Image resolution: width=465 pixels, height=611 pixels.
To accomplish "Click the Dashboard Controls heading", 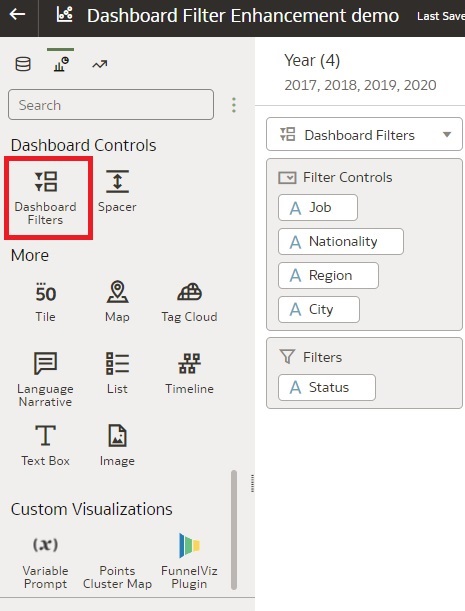I will click(83, 145).
